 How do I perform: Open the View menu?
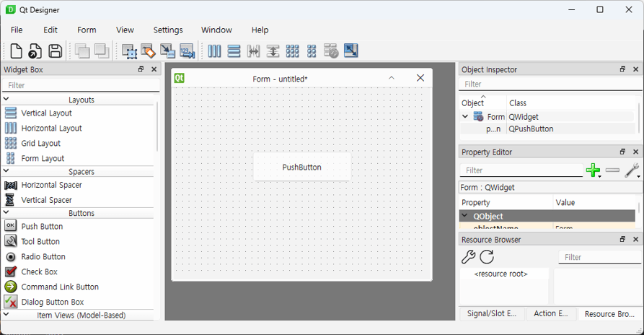(x=125, y=30)
